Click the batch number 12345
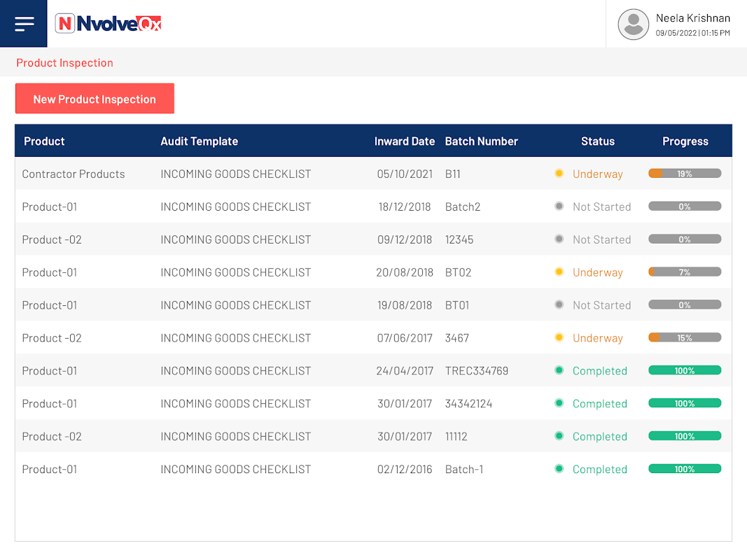This screenshot has height=560, width=747. pyautogui.click(x=459, y=240)
